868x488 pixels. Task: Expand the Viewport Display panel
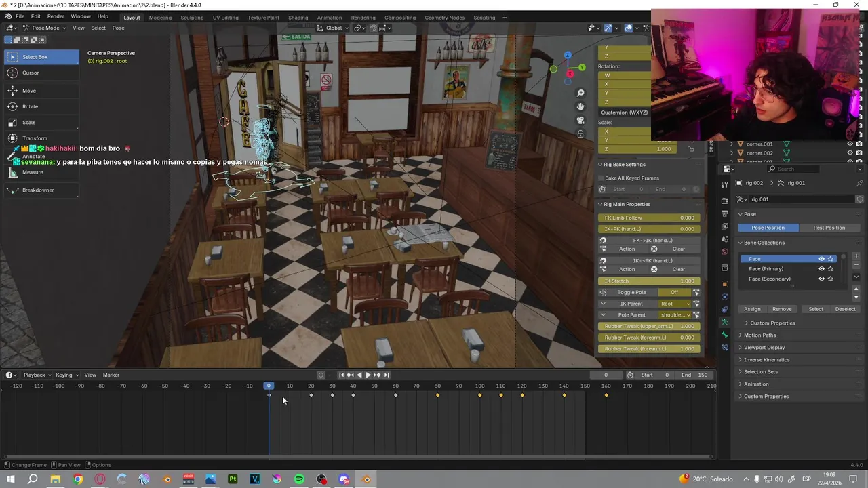pos(764,348)
